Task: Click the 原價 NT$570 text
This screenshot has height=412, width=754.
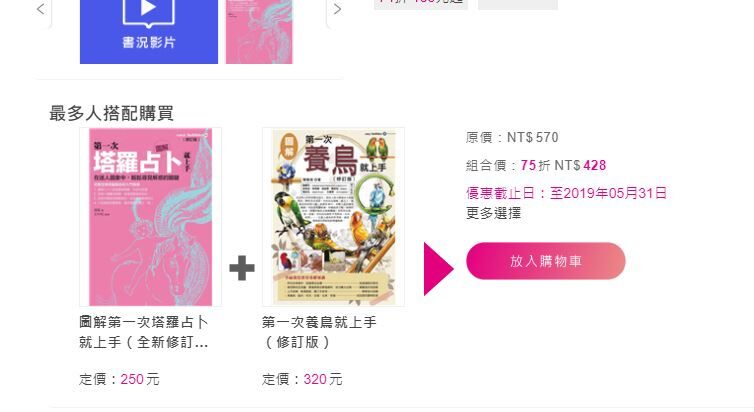Action: (x=512, y=137)
